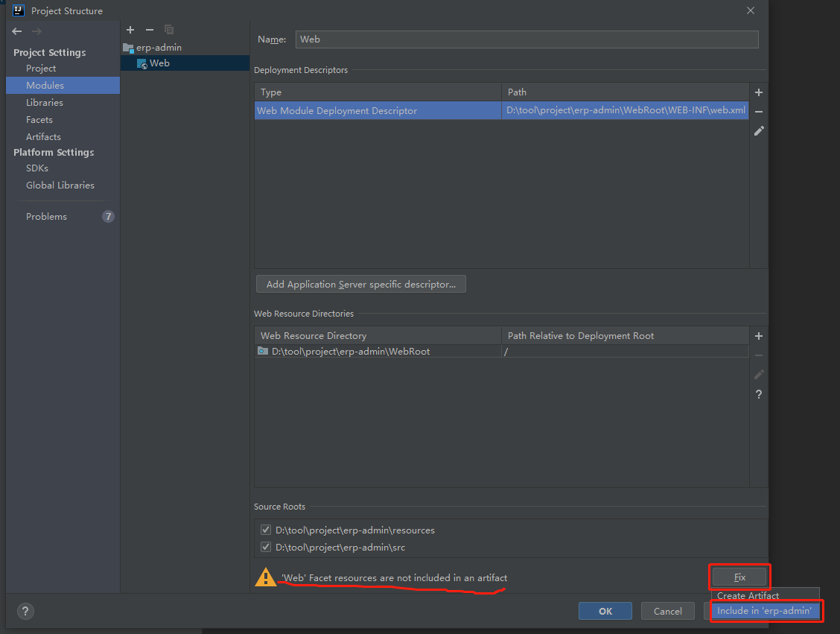Click the D:\tool\project\erp-admin\src path label

[x=340, y=547]
